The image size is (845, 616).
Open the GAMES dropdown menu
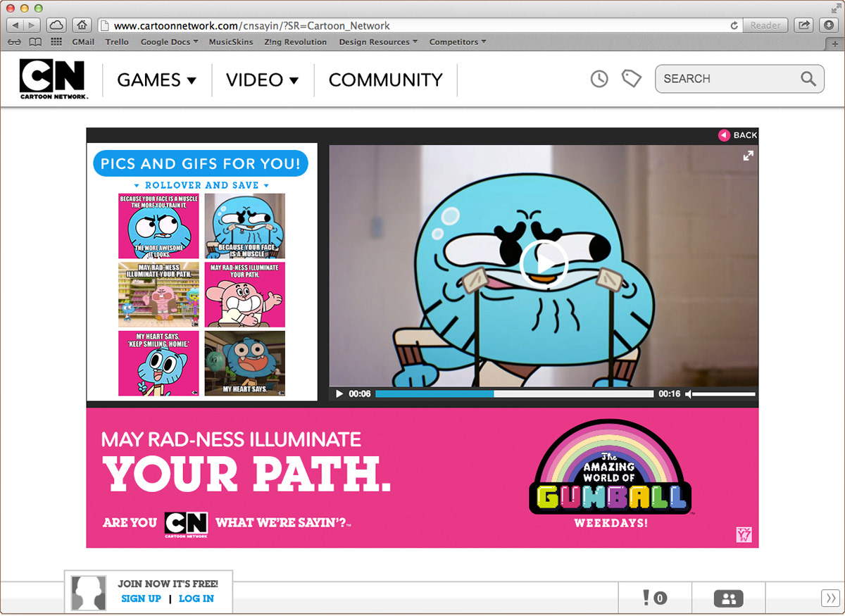157,80
